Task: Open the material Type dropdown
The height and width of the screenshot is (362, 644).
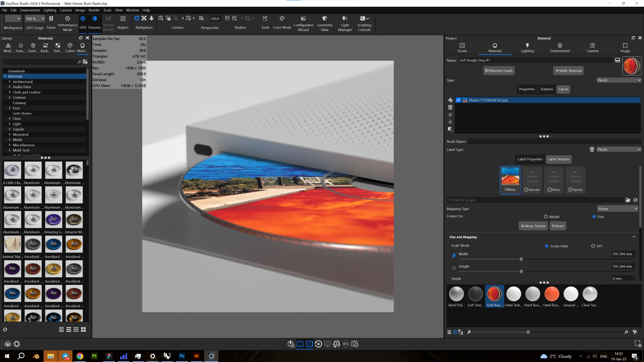Action: pyautogui.click(x=619, y=80)
